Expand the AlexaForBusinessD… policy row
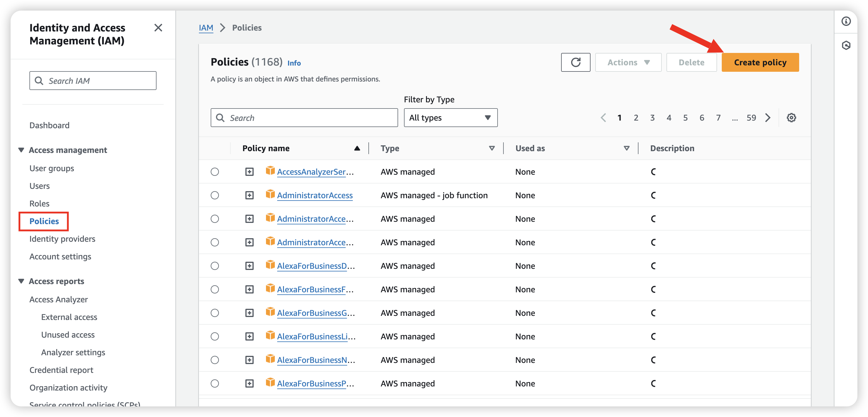Image resolution: width=868 pixels, height=417 pixels. coord(249,266)
